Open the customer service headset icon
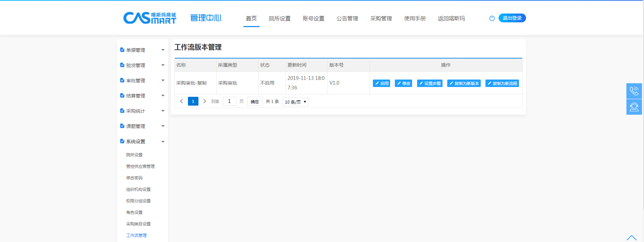This screenshot has width=644, height=242. pos(634,107)
